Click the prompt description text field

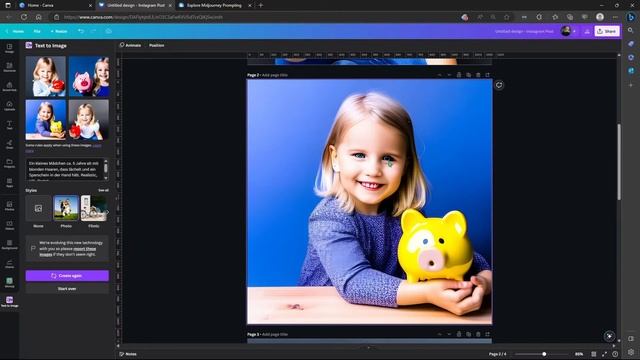coord(64,169)
